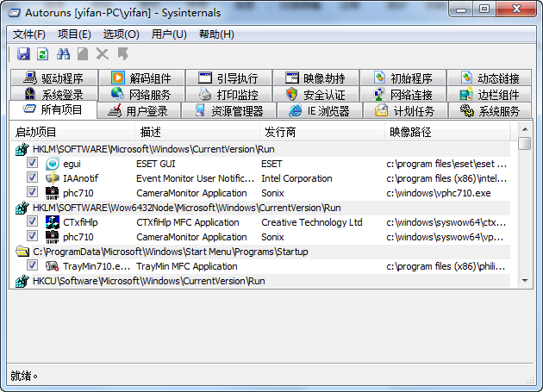Click folder icon beside Startup path

pos(22,252)
